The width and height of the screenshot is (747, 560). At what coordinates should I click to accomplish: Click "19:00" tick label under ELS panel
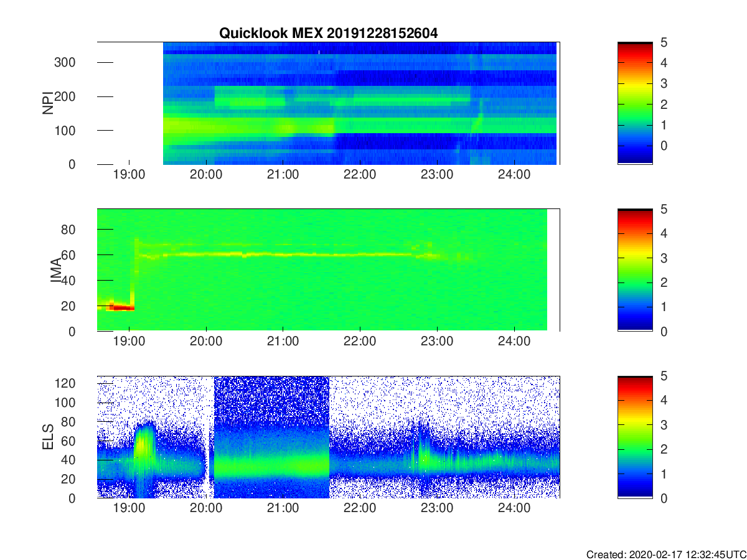click(129, 508)
